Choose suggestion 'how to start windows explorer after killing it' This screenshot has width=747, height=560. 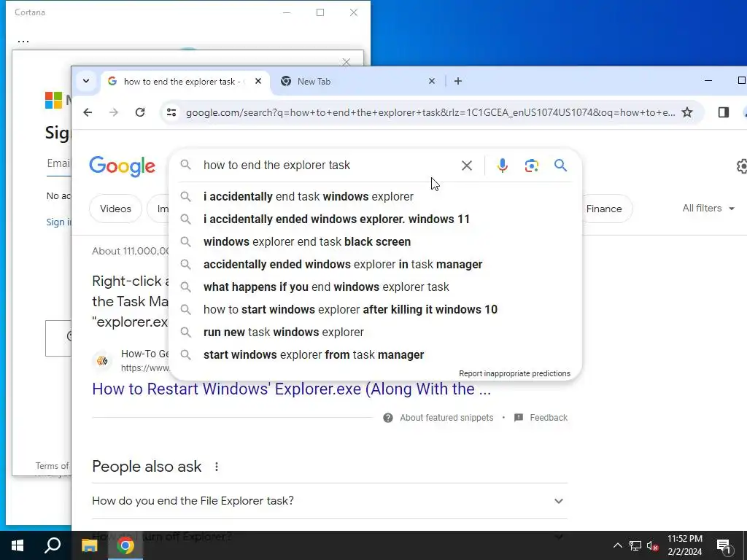(x=376, y=309)
